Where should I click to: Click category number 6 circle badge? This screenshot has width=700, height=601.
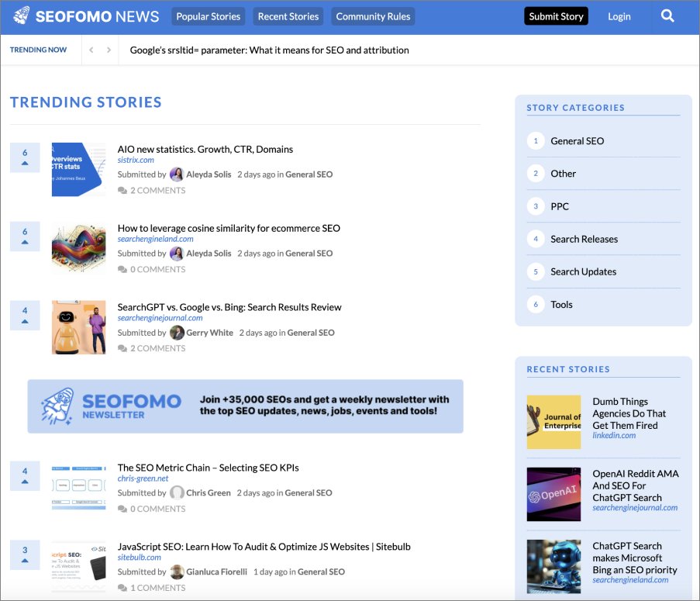[x=536, y=305]
